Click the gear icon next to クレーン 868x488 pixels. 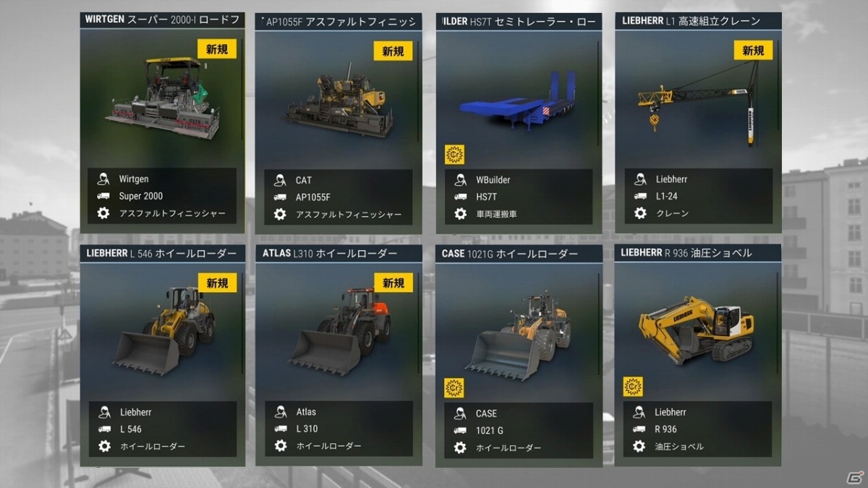click(640, 213)
